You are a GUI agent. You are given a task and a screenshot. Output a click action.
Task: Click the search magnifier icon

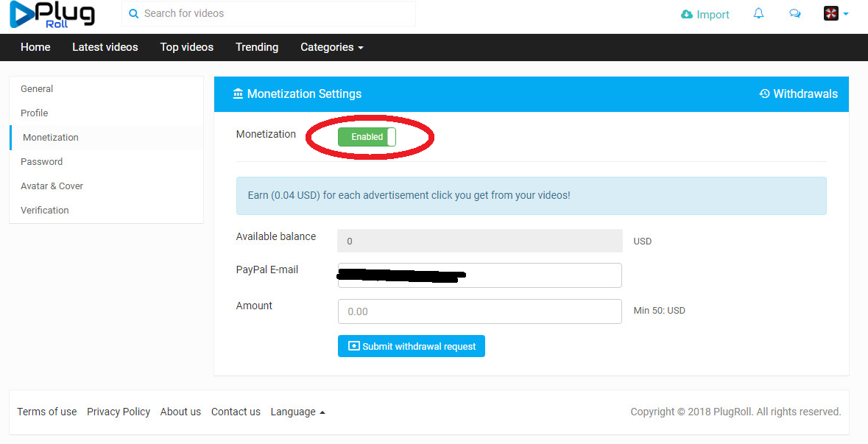133,13
